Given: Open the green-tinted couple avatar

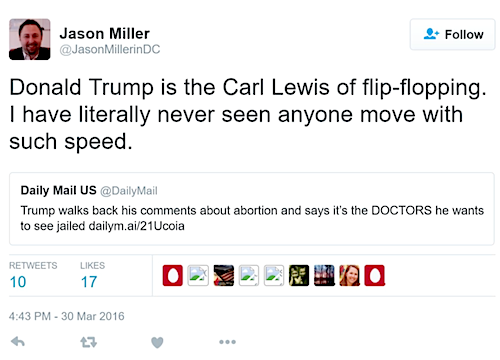Looking at the screenshot, I should (x=299, y=276).
